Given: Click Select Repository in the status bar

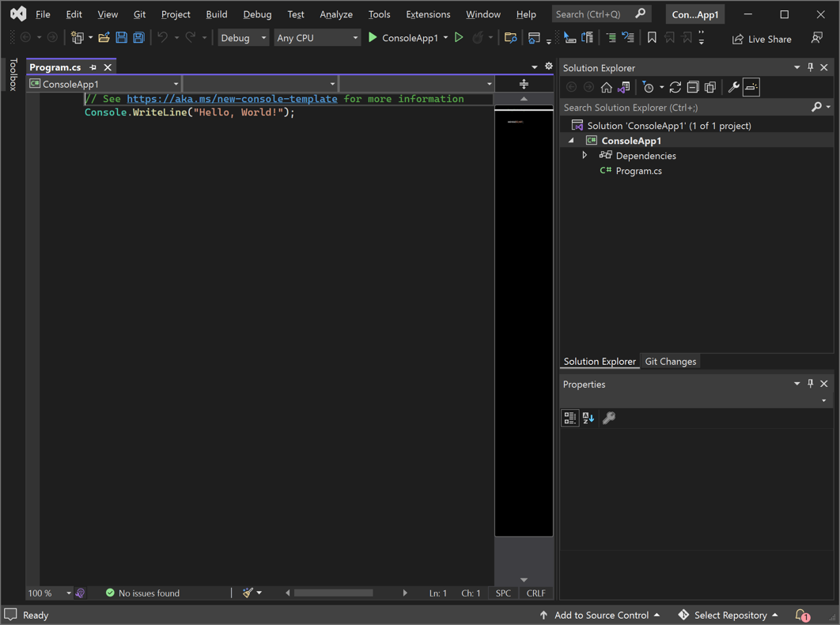Looking at the screenshot, I should point(728,615).
